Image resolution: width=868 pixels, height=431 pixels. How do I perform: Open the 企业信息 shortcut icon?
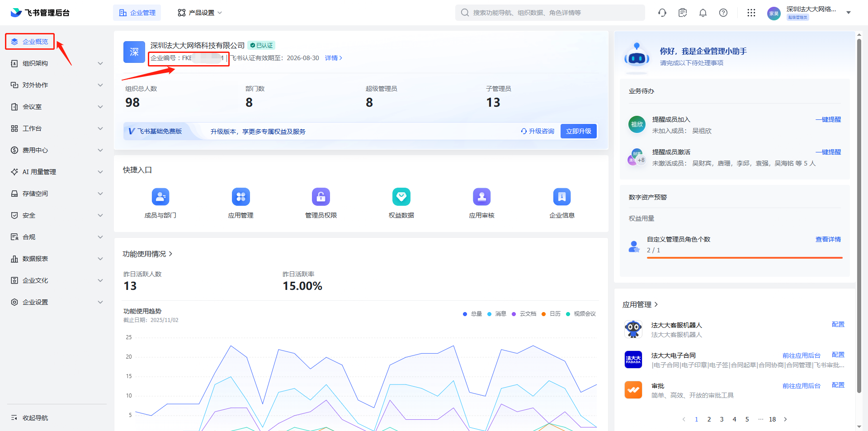tap(562, 197)
